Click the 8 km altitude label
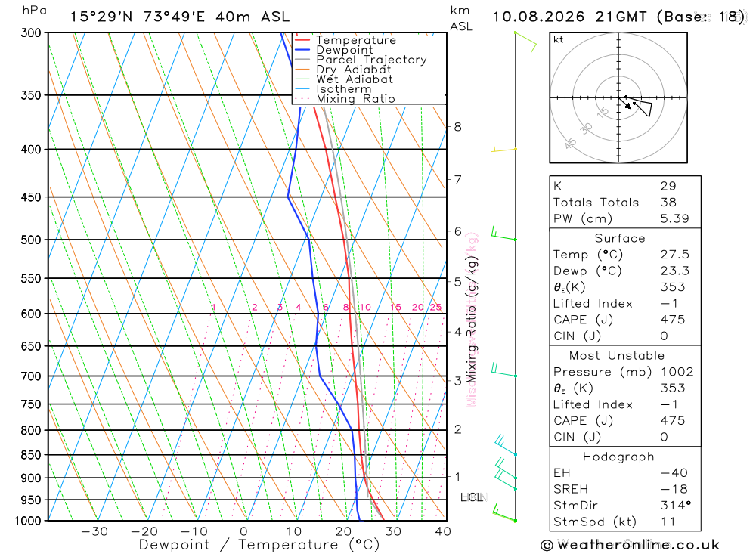Image resolution: width=756 pixels, height=554 pixels. (457, 127)
